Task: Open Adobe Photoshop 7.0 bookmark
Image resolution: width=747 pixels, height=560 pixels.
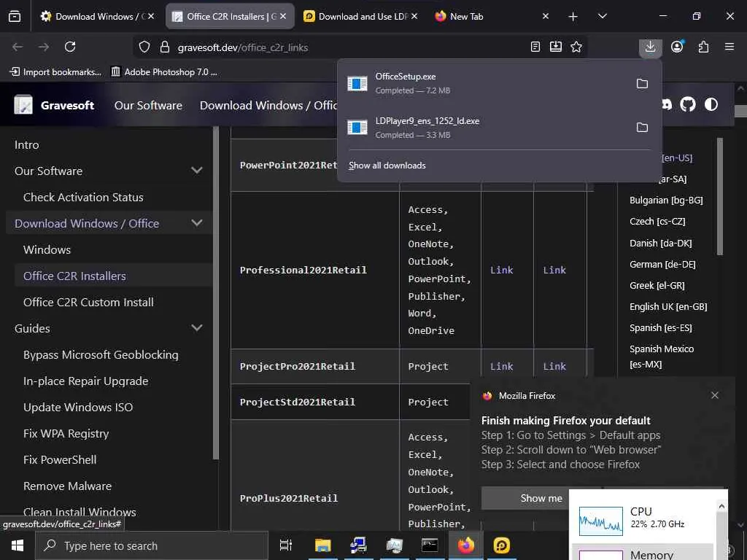Action: [x=164, y=72]
